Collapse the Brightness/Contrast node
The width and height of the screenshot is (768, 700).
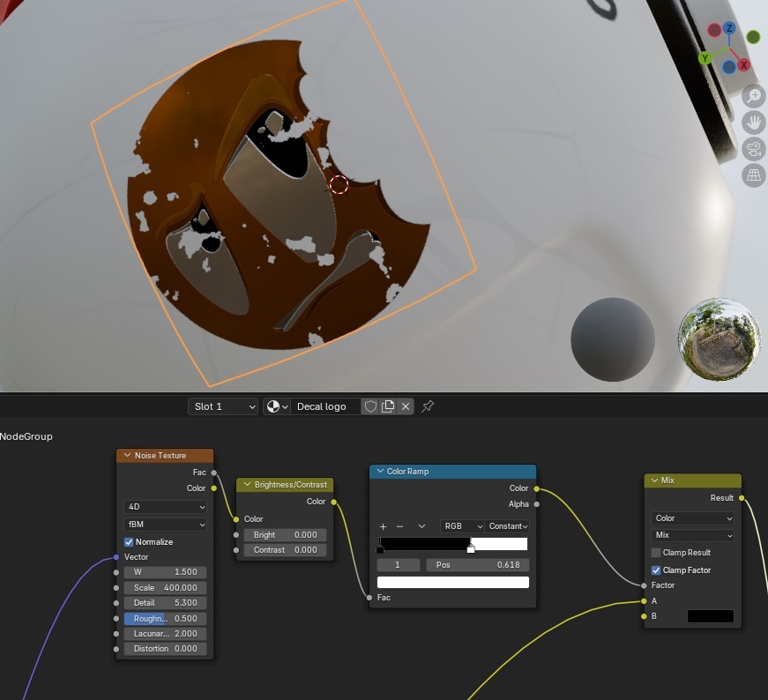[x=248, y=485]
